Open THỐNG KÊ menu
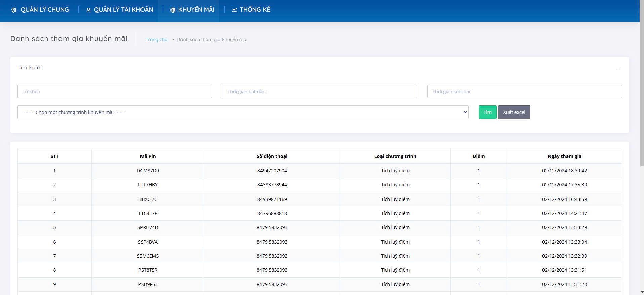 pyautogui.click(x=251, y=10)
